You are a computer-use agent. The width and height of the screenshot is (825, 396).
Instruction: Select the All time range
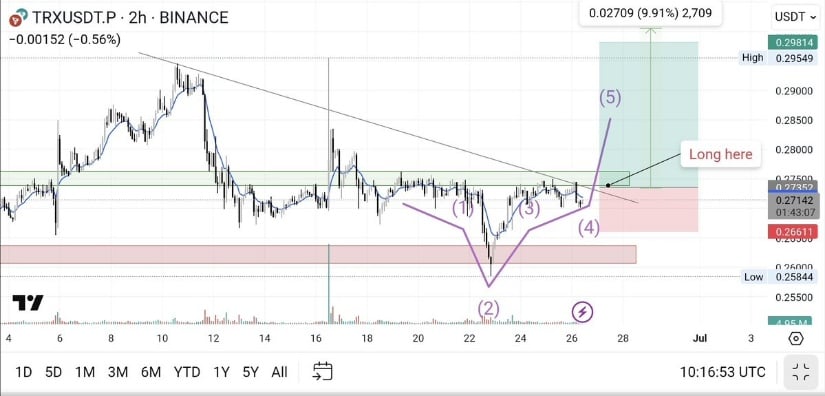[279, 372]
